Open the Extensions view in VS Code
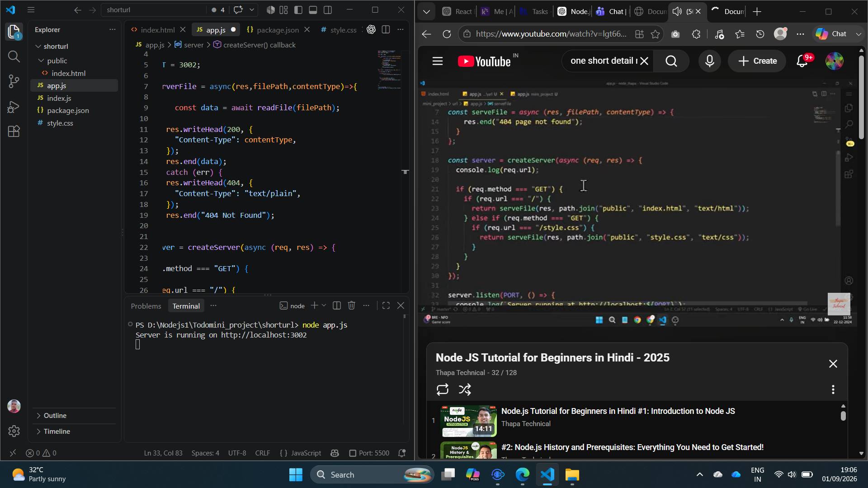Image resolution: width=868 pixels, height=488 pixels. pos(14,131)
